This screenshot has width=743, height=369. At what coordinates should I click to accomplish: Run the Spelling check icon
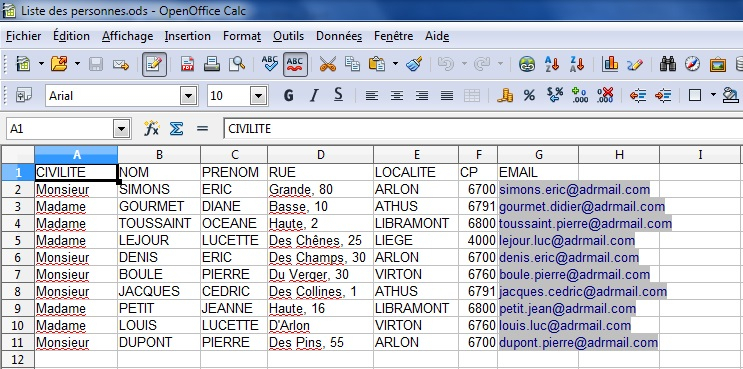270,64
